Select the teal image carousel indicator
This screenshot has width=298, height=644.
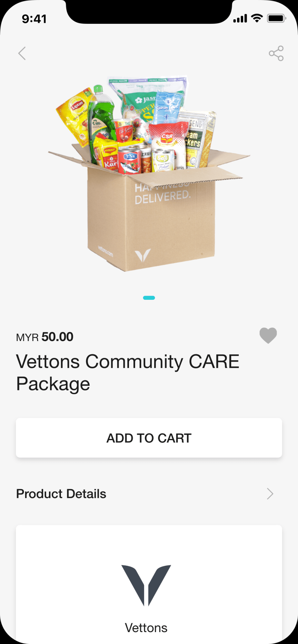pos(149,298)
